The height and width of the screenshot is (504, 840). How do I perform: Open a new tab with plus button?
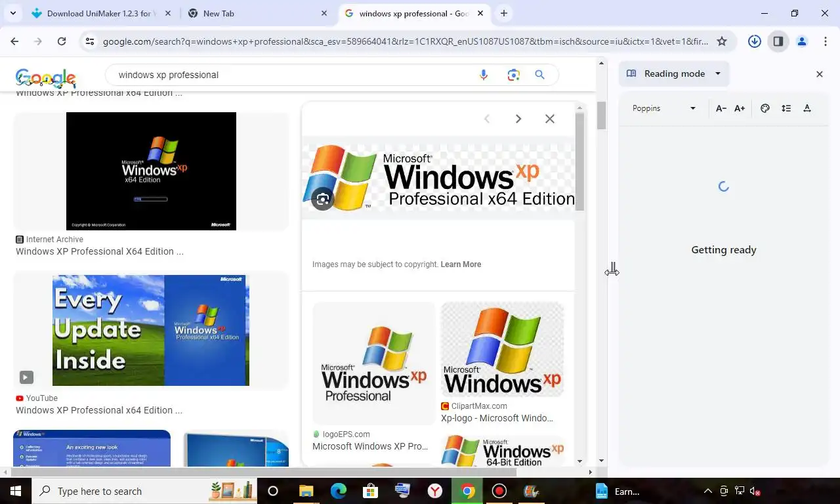(504, 13)
